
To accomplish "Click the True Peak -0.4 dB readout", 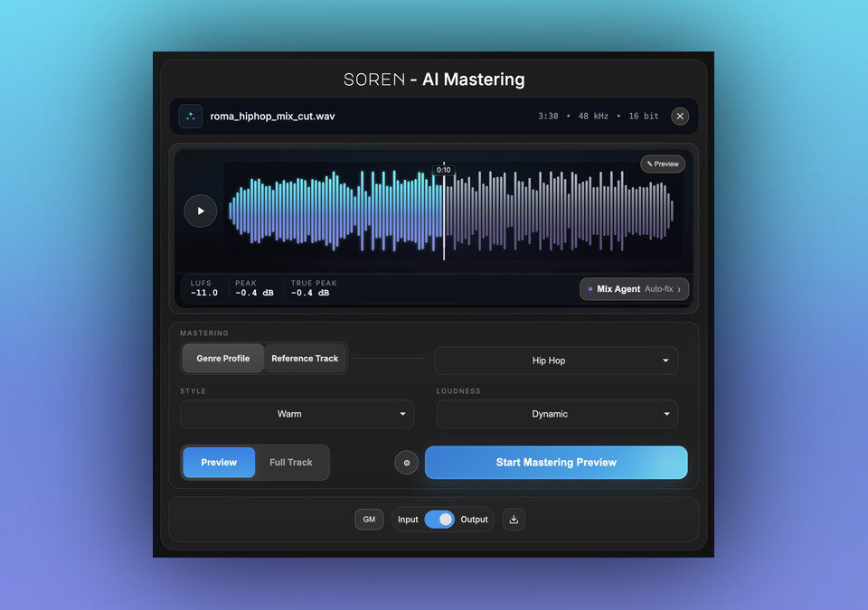I will pos(314,288).
